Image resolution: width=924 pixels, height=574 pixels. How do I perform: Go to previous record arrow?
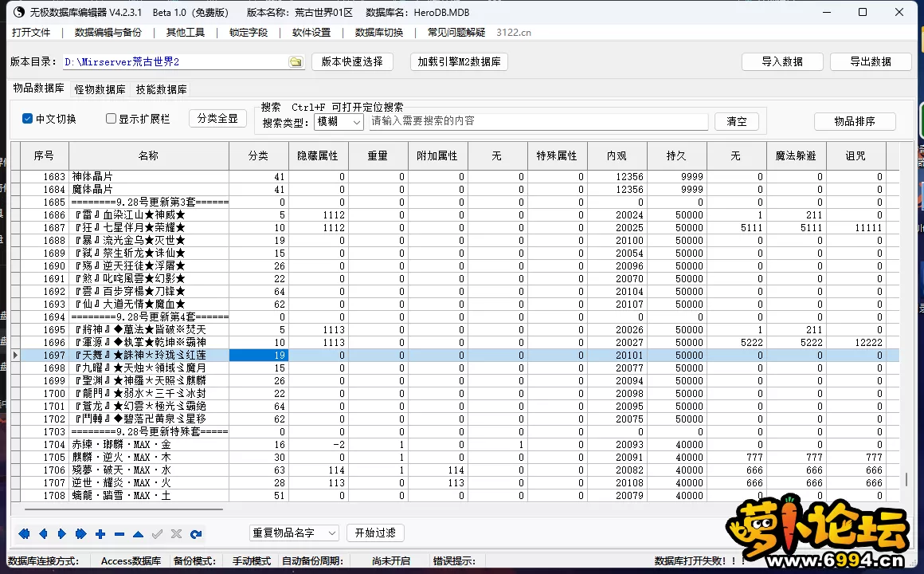(43, 534)
